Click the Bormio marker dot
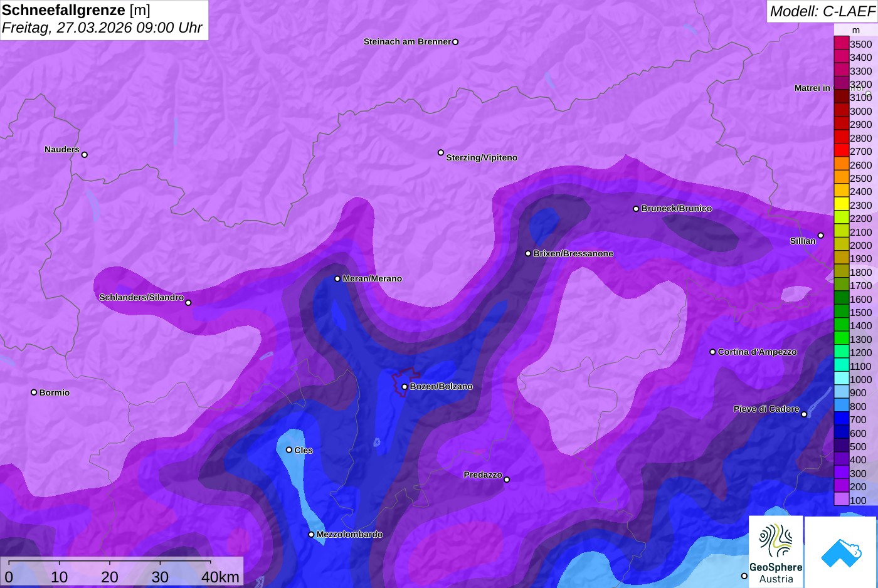The width and height of the screenshot is (878, 588). 34,392
